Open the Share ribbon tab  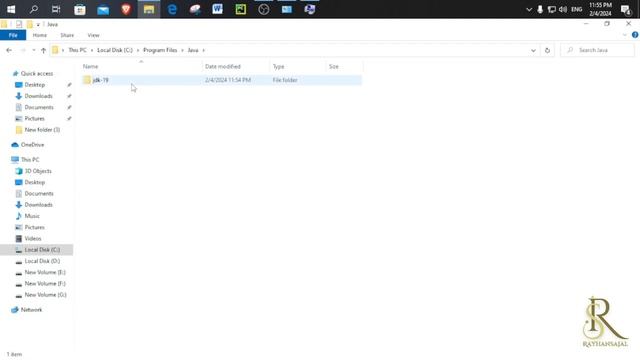point(67,35)
